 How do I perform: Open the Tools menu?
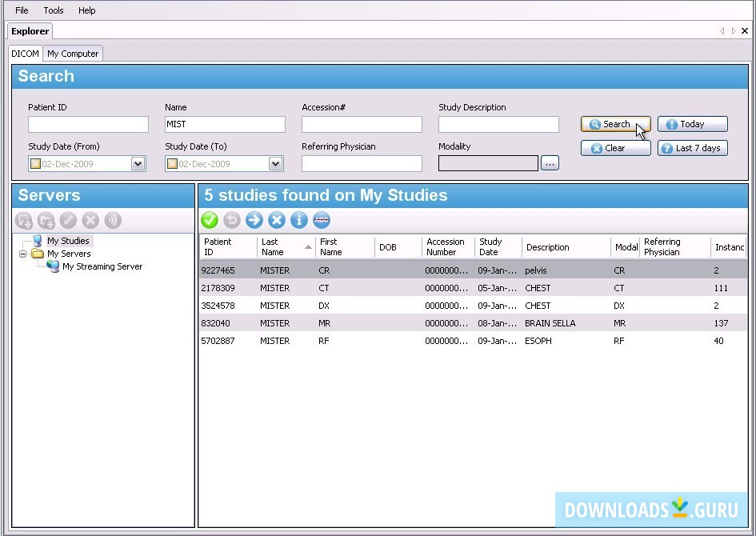coord(54,10)
